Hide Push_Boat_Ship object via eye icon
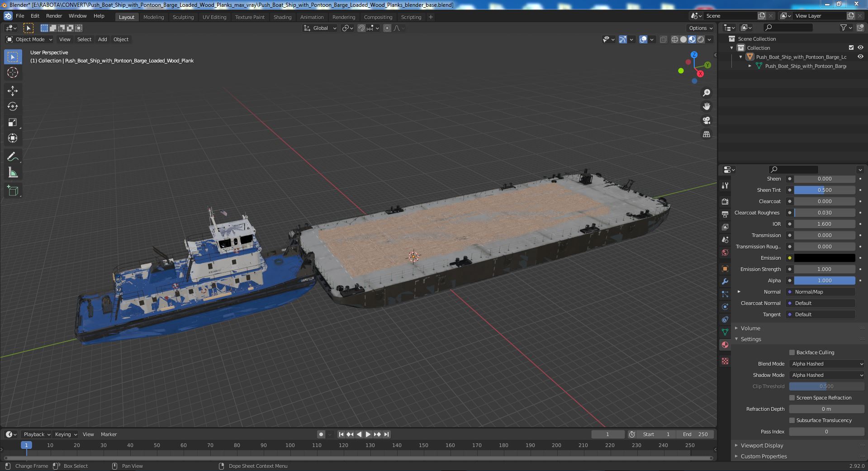This screenshot has height=471, width=868. (x=860, y=57)
